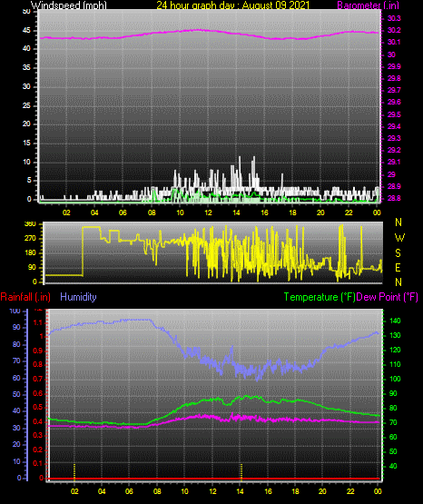
Task: Click the 28.8 barometer axis value
Action: coord(394,198)
